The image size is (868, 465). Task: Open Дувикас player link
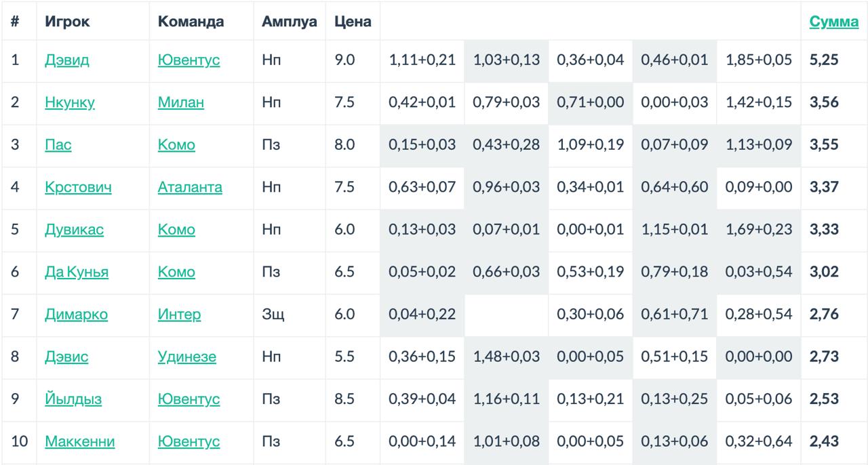click(74, 230)
